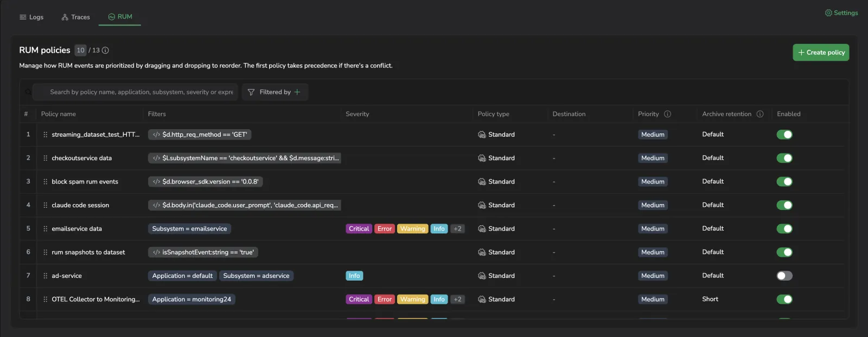The height and width of the screenshot is (337, 868).
Task: Disable the streaming_dataset_test_HTT policy toggle
Action: [784, 135]
